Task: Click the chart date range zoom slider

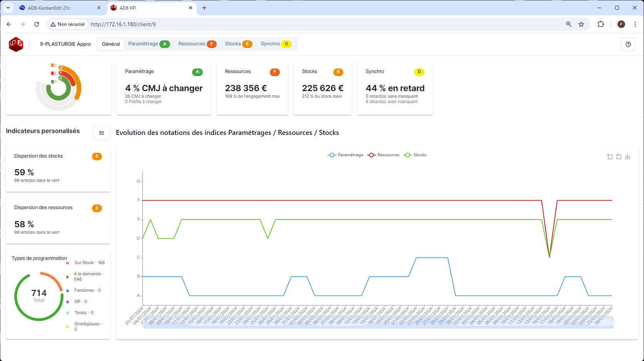Action: (x=378, y=323)
